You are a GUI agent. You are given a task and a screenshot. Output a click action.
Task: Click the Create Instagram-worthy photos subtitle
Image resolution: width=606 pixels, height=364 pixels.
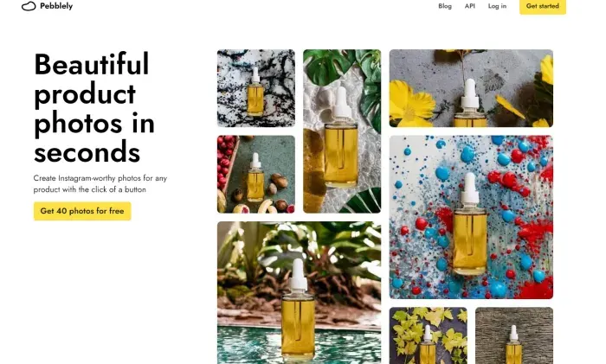coord(100,184)
